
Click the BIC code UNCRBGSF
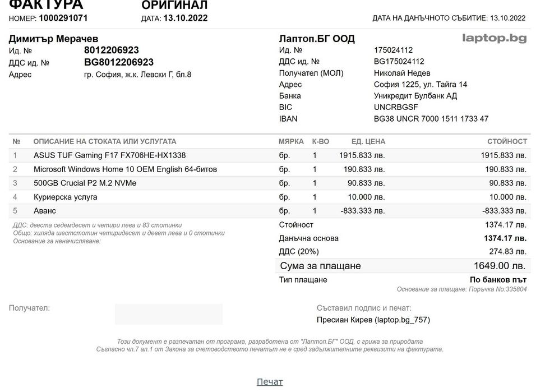[x=395, y=107]
